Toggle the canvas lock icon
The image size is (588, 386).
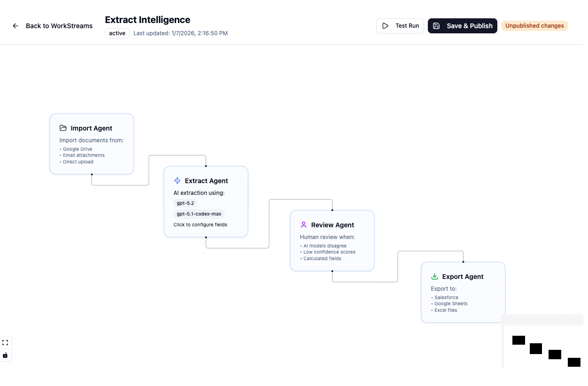pyautogui.click(x=5, y=355)
